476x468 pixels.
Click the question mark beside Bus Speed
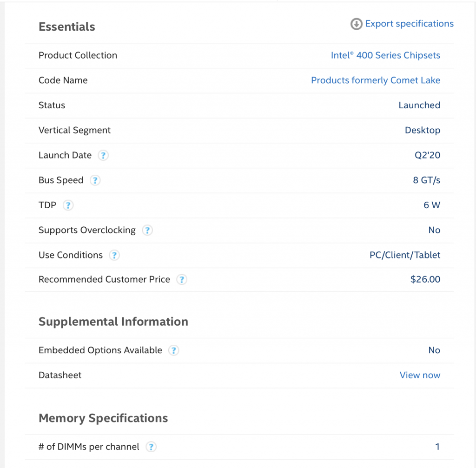click(95, 180)
